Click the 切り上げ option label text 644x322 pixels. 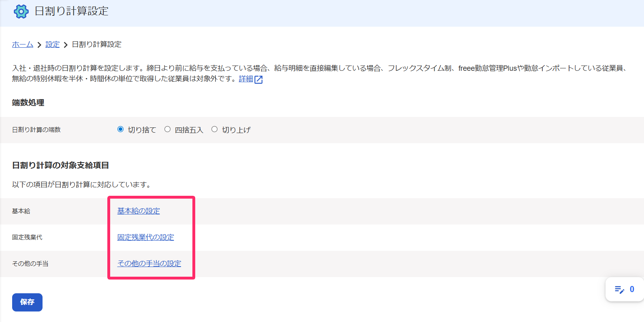tap(236, 130)
